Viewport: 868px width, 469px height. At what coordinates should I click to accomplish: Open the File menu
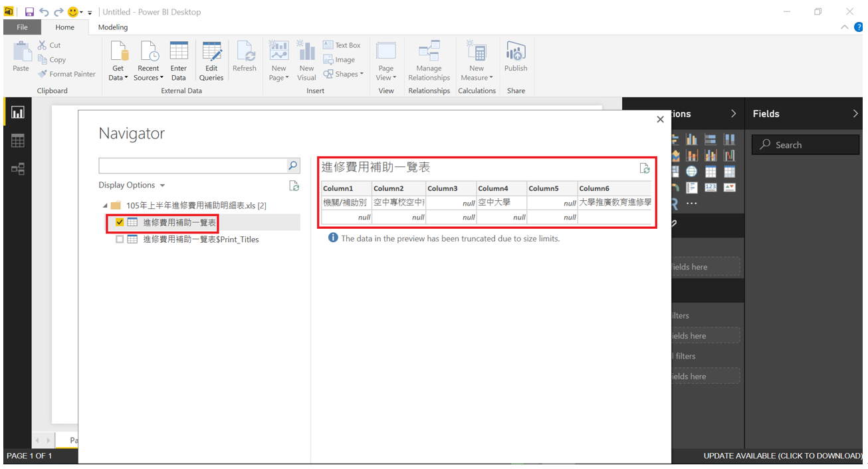(x=22, y=27)
